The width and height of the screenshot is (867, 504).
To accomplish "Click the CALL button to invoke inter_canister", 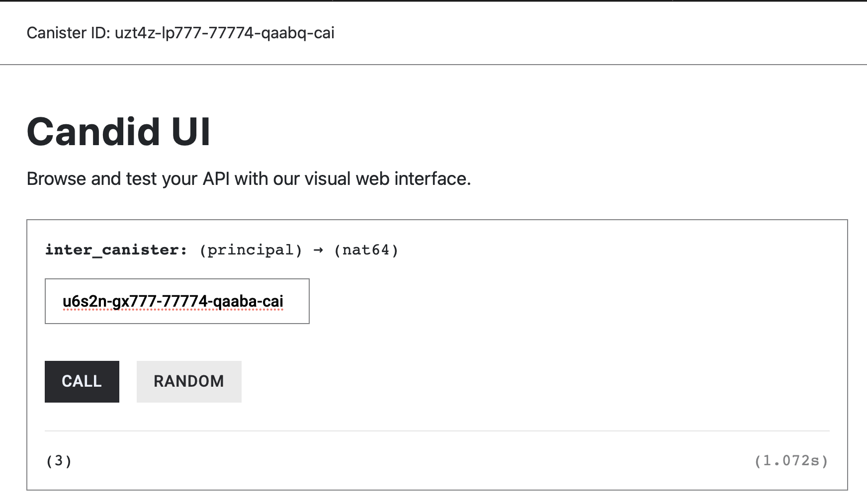I will (82, 381).
